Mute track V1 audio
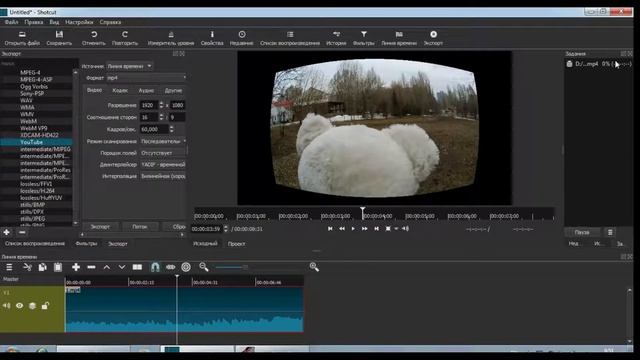This screenshot has width=640, height=360. point(7,306)
